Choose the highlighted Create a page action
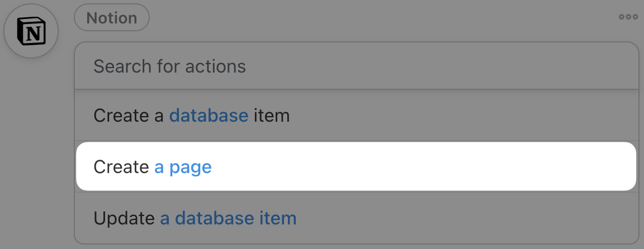The image size is (644, 249). (x=153, y=166)
